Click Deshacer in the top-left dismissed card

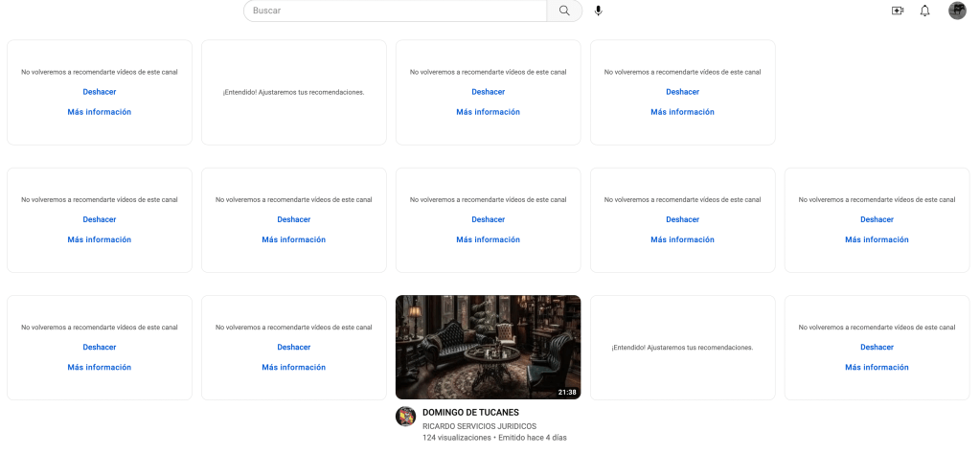[x=100, y=92]
